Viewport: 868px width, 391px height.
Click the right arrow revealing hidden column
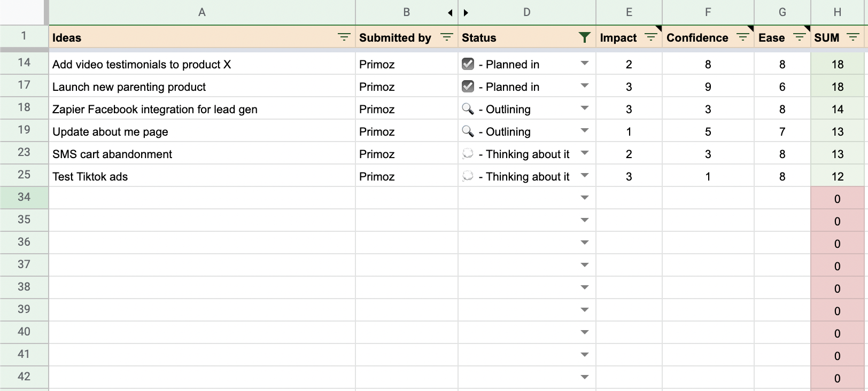click(x=466, y=13)
